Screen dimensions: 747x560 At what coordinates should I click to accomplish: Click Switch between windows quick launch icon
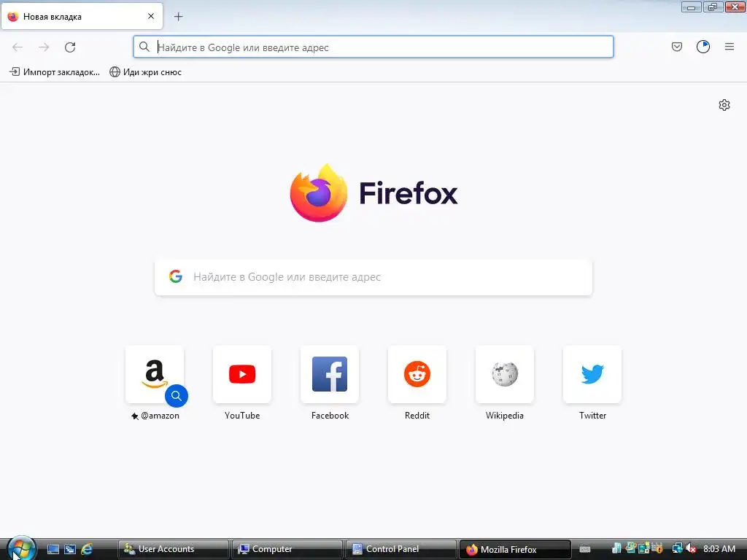point(70,549)
